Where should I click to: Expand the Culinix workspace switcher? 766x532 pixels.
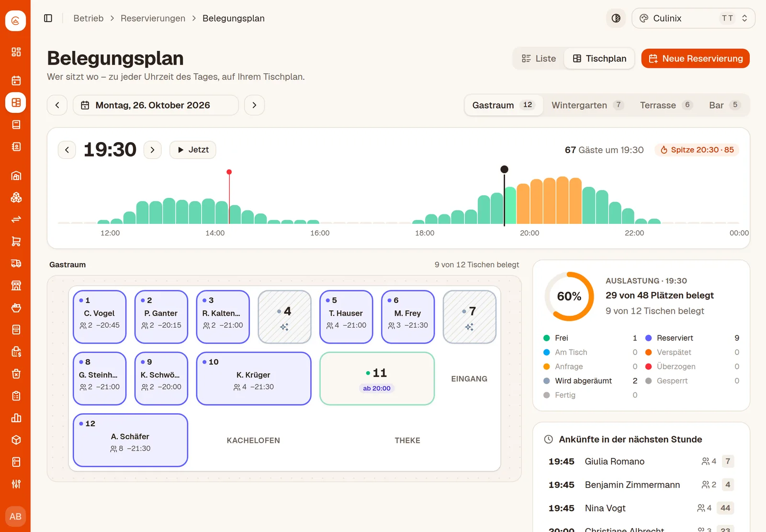tap(693, 18)
